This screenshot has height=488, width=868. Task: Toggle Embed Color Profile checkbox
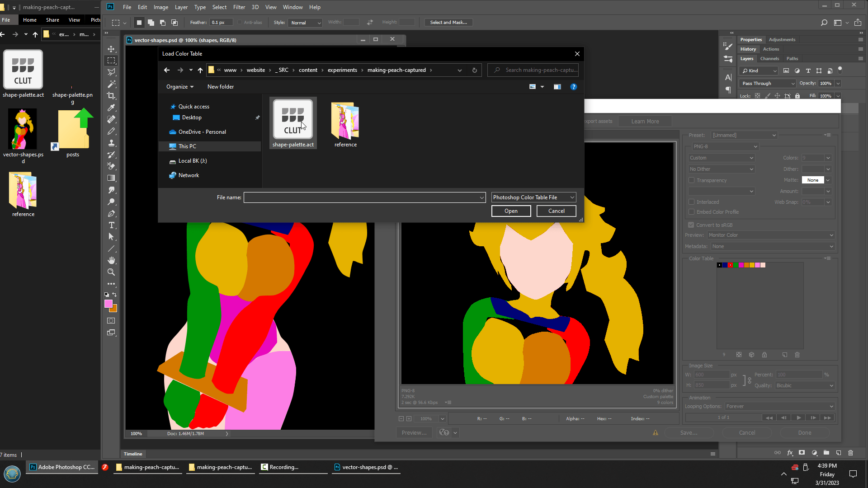pyautogui.click(x=691, y=212)
